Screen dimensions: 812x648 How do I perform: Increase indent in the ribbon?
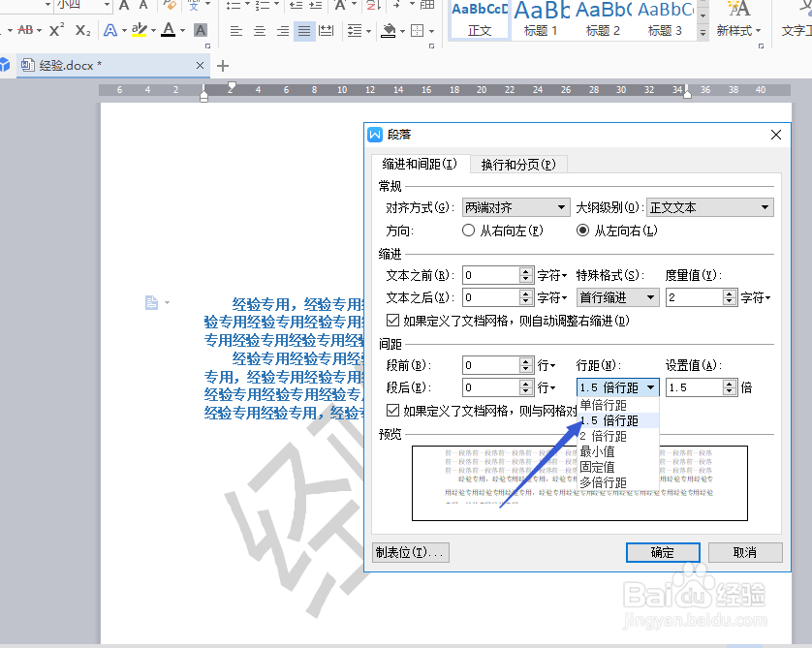315,5
